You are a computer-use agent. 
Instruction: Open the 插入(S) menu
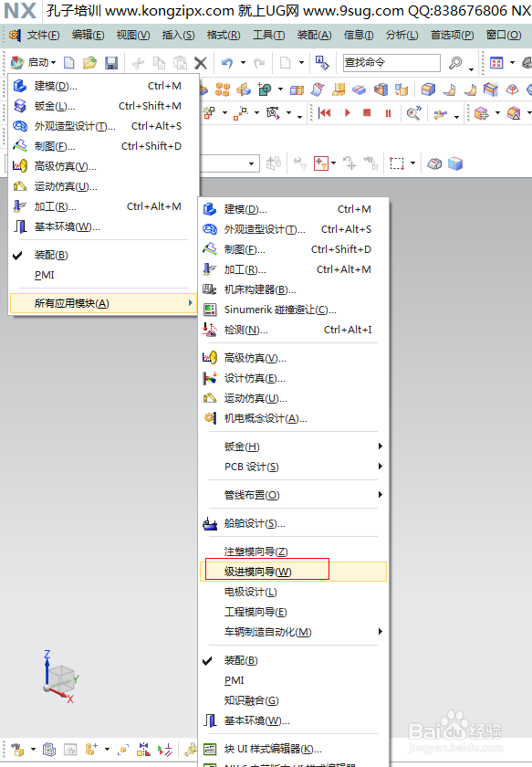pyautogui.click(x=179, y=35)
